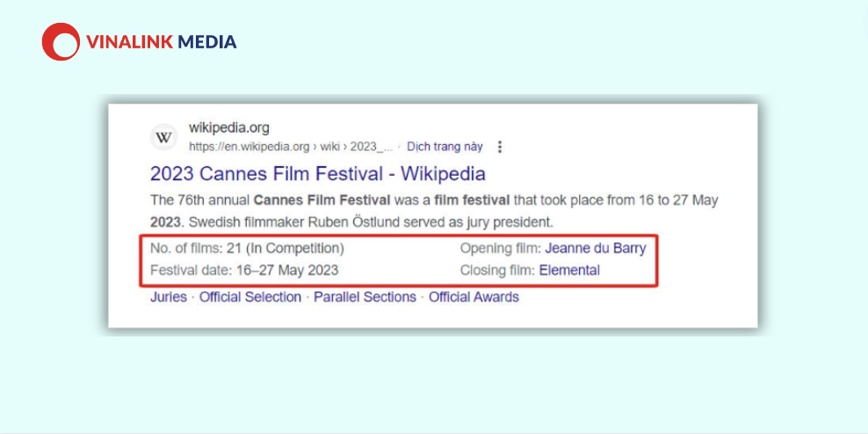
Task: Click the wikipedia.org site name
Action: pos(229,128)
